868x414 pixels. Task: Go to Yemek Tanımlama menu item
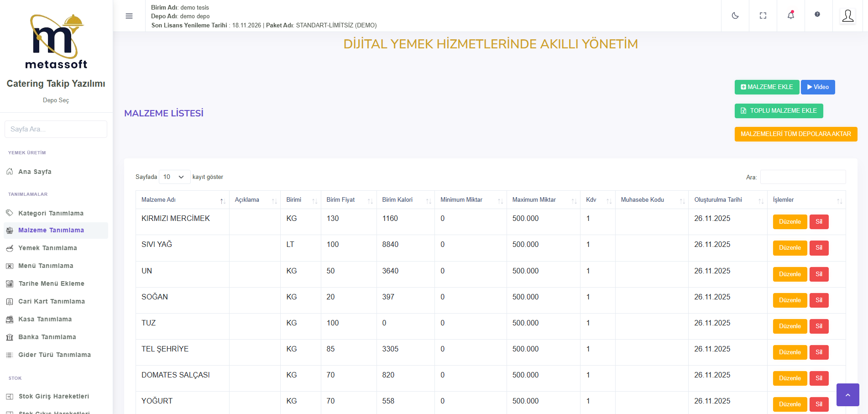coord(47,248)
